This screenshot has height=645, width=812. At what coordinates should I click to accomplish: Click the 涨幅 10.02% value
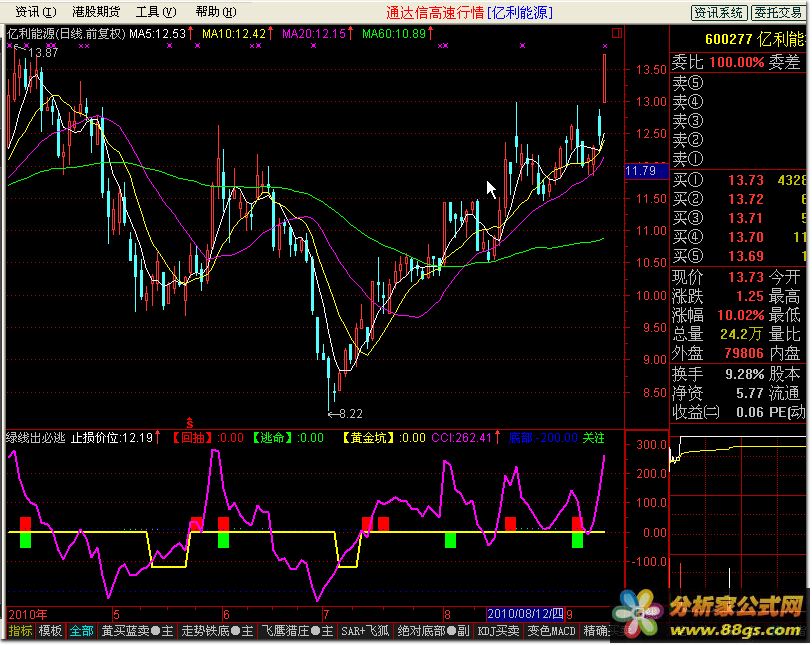click(741, 315)
